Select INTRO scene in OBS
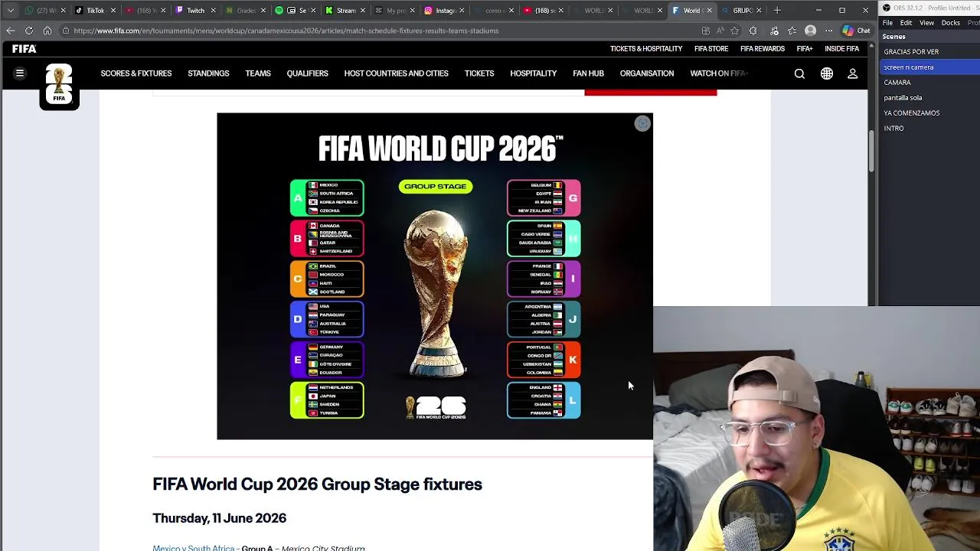 929,129
